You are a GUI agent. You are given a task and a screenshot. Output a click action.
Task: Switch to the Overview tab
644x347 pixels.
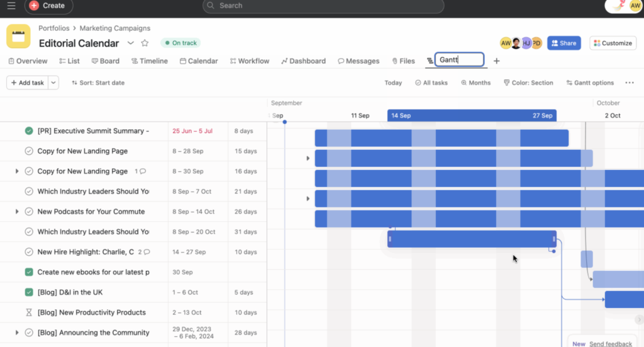point(28,61)
